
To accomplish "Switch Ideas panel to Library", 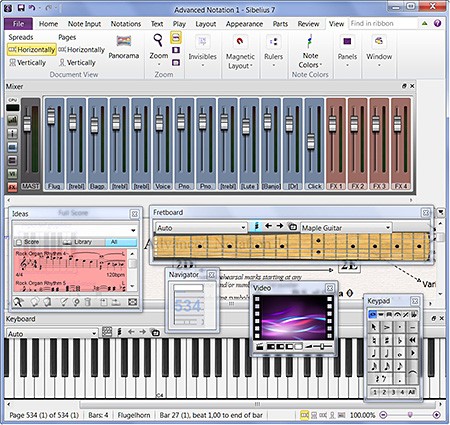I will coord(78,242).
